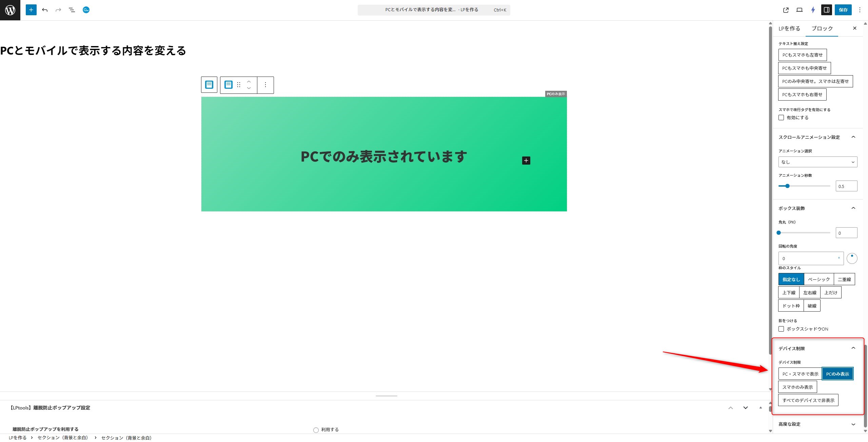Select parent section block icon
The image size is (868, 442).
209,85
